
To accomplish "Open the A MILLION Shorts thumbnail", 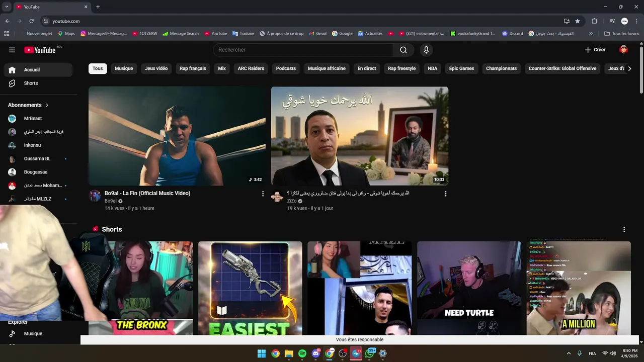I will point(579,288).
